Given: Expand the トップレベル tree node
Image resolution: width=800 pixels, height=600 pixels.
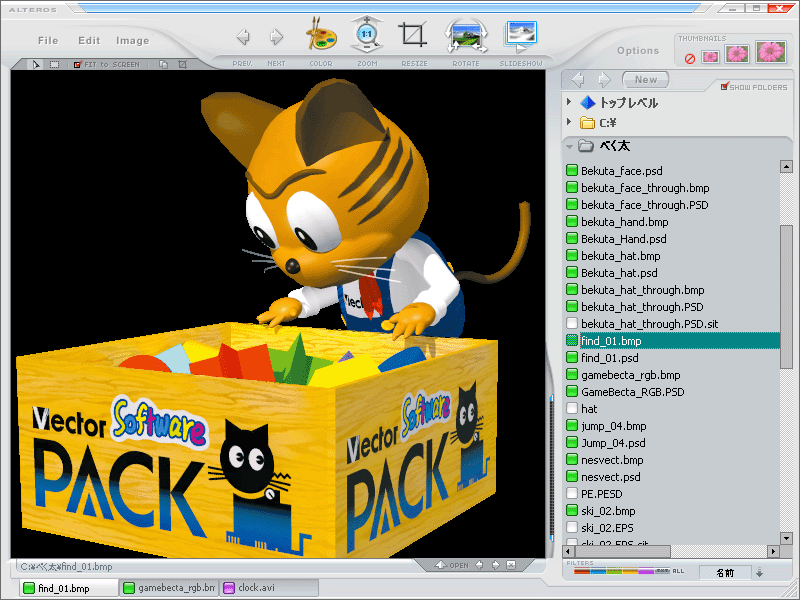Looking at the screenshot, I should 569,102.
